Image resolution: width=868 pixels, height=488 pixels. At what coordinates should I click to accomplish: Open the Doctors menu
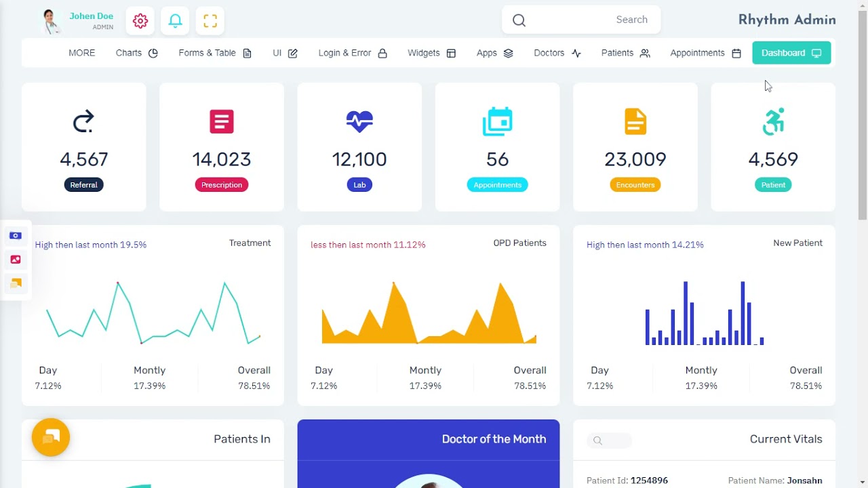tap(557, 53)
